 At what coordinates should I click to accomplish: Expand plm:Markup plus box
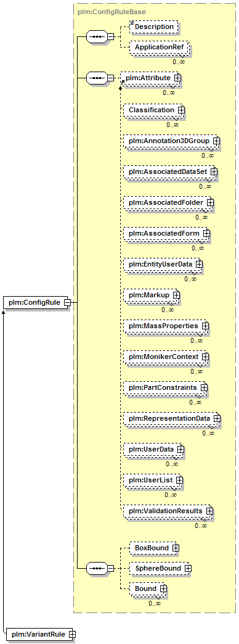[x=176, y=295]
